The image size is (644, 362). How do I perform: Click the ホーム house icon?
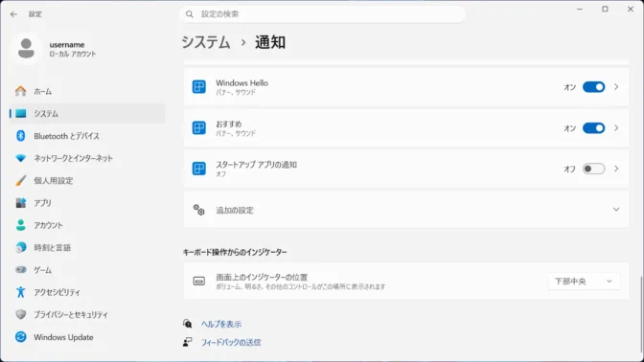[20, 91]
